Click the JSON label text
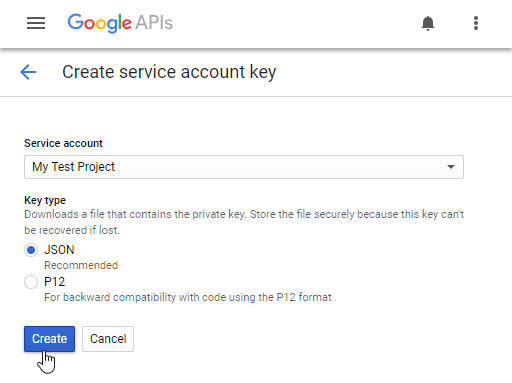This screenshot has height=383, width=512. pos(59,250)
